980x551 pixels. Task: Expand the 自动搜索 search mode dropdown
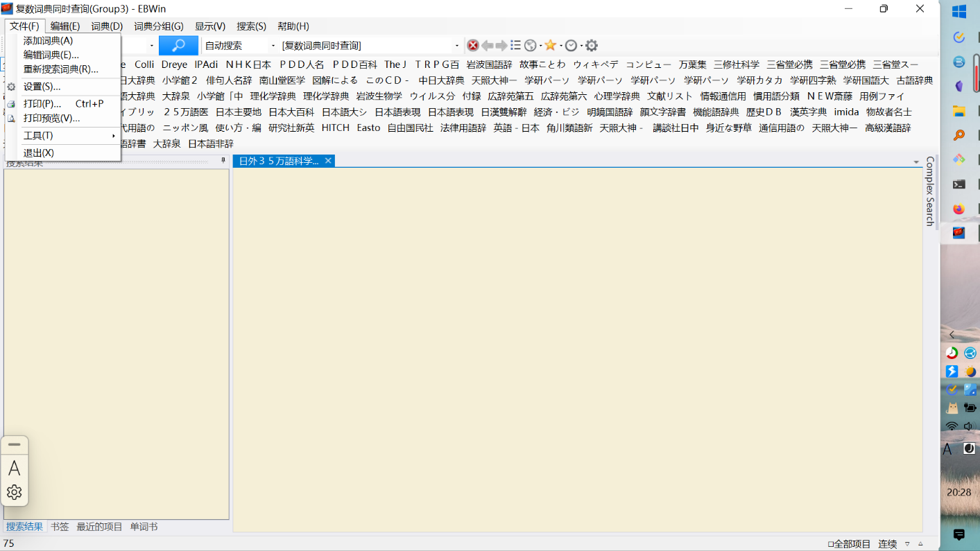273,46
